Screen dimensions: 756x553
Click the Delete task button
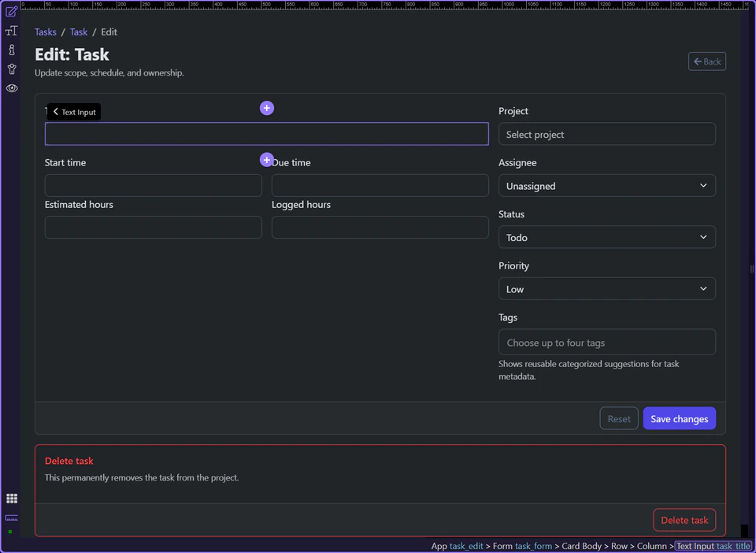pyautogui.click(x=684, y=520)
